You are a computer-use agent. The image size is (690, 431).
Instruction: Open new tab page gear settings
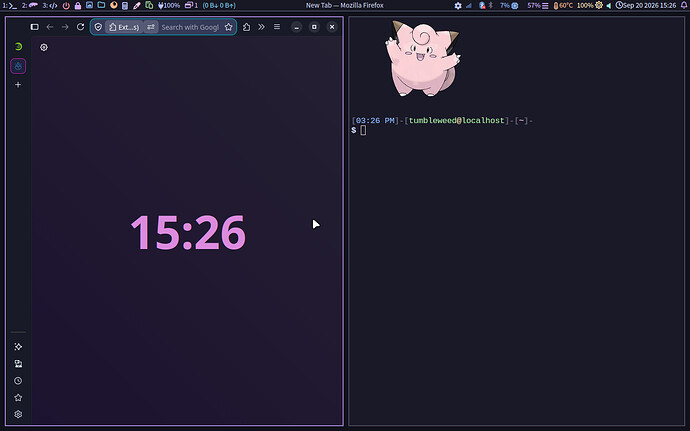pyautogui.click(x=44, y=47)
